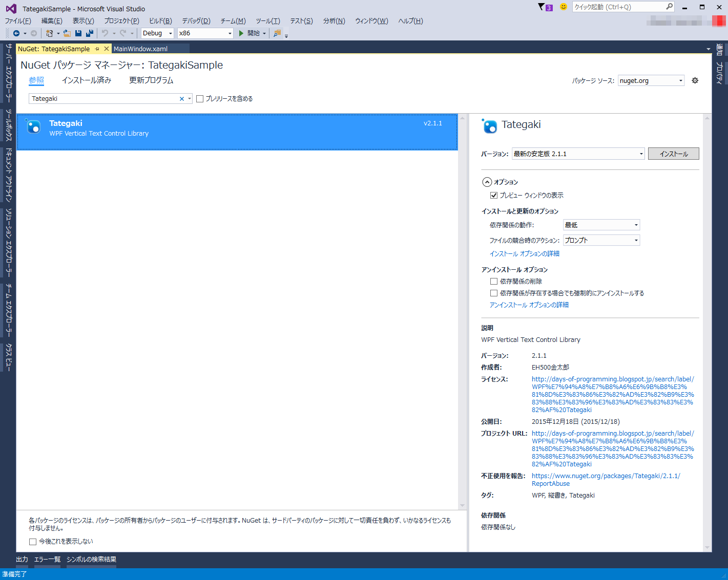Open the Project menu
The width and height of the screenshot is (728, 580).
121,21
